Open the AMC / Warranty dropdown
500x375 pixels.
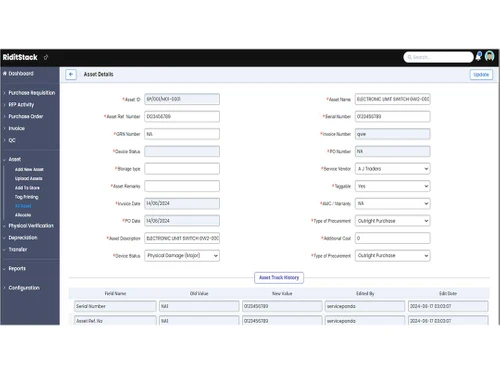[x=393, y=203]
